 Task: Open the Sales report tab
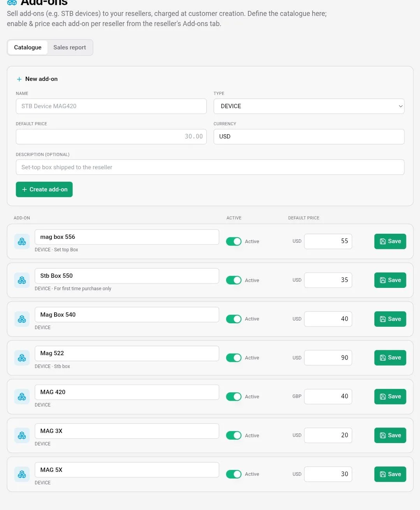(70, 47)
